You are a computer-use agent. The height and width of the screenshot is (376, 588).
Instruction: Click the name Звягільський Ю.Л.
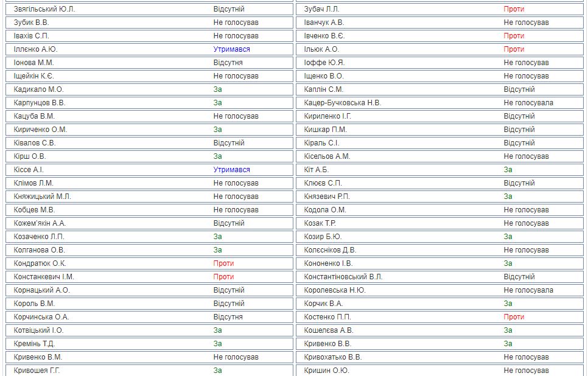(x=44, y=9)
